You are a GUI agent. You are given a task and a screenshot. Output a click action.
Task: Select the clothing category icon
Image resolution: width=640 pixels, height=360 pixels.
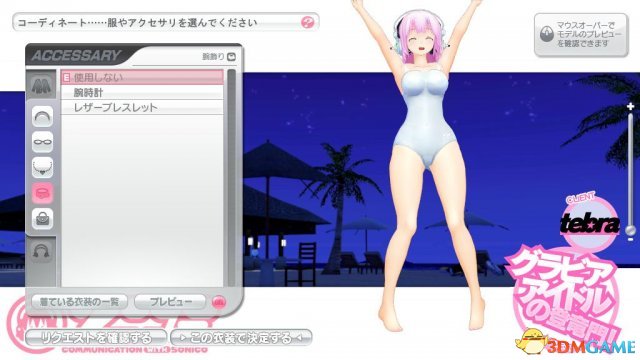tap(41, 85)
